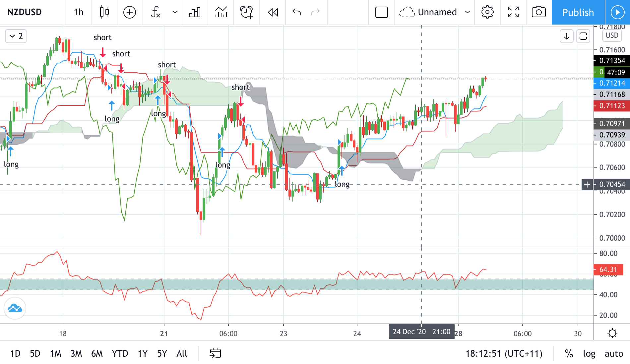630x364 pixels.
Task: Click the 30 date label on time axis
Action: (578, 334)
